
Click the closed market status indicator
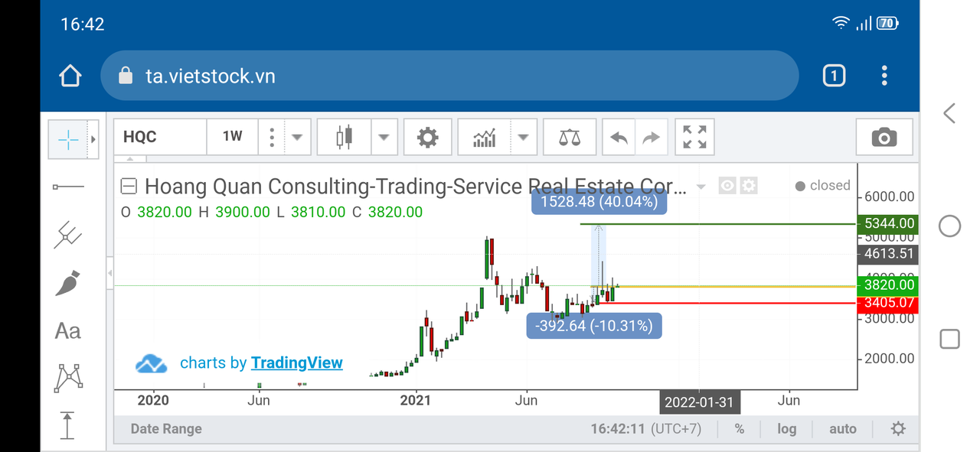pyautogui.click(x=823, y=186)
